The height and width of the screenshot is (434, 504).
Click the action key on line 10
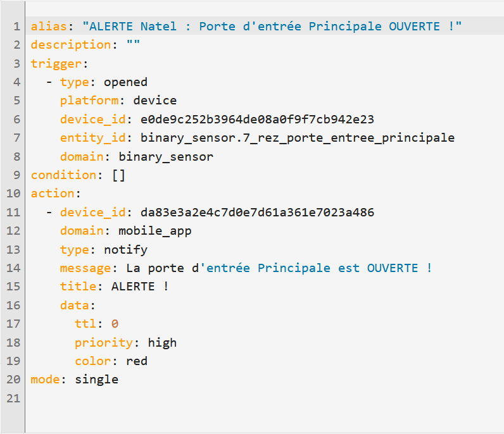(53, 194)
